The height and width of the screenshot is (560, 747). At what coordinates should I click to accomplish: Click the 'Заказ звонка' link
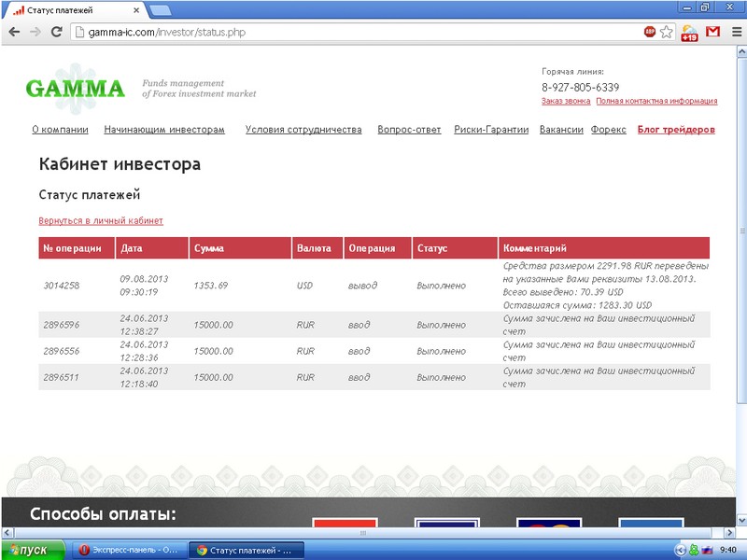566,101
